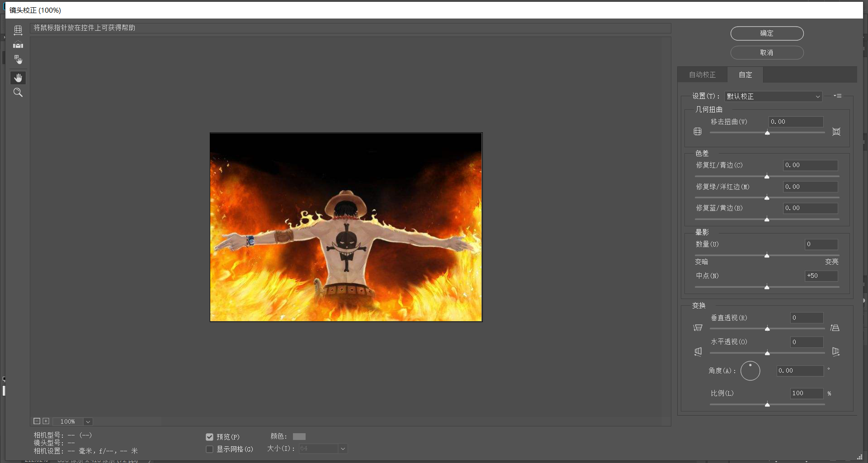
Task: Open the settings flyout menu icon
Action: (838, 96)
